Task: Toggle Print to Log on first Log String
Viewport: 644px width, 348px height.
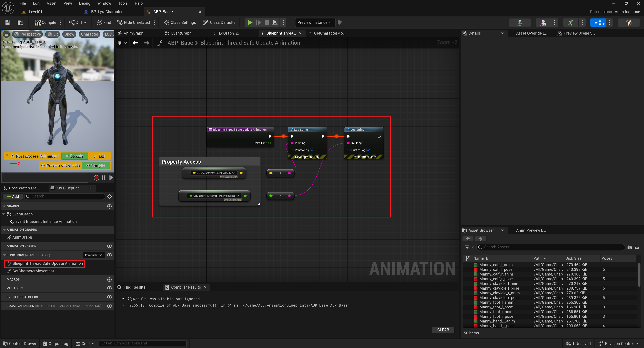Action: click(312, 150)
